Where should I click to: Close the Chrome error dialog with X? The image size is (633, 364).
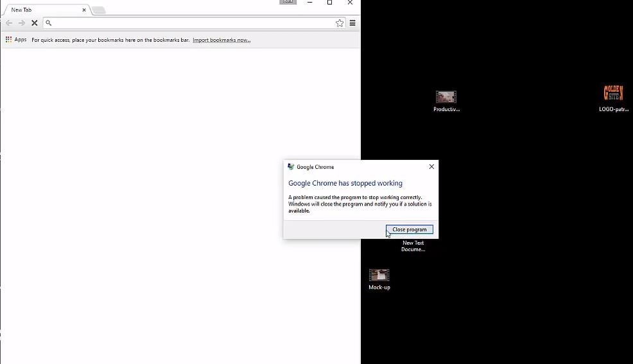coord(431,167)
